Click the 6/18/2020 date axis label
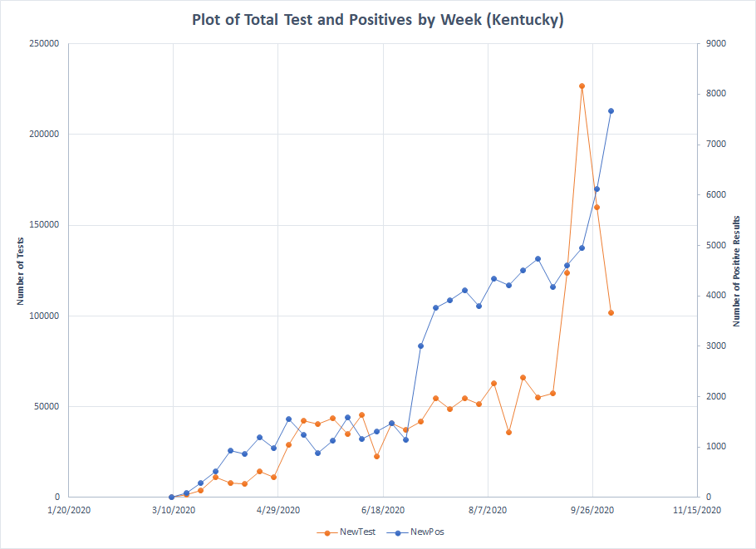The height and width of the screenshot is (549, 756). 383,510
